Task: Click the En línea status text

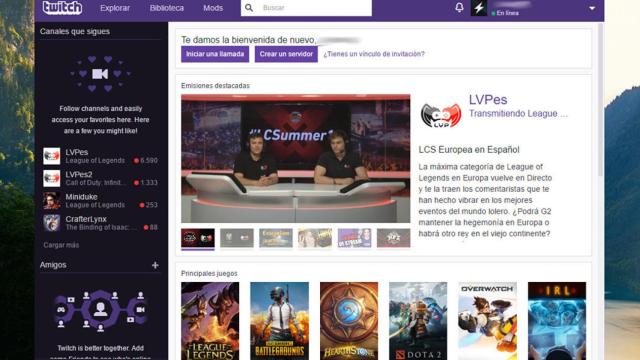Action: click(507, 13)
